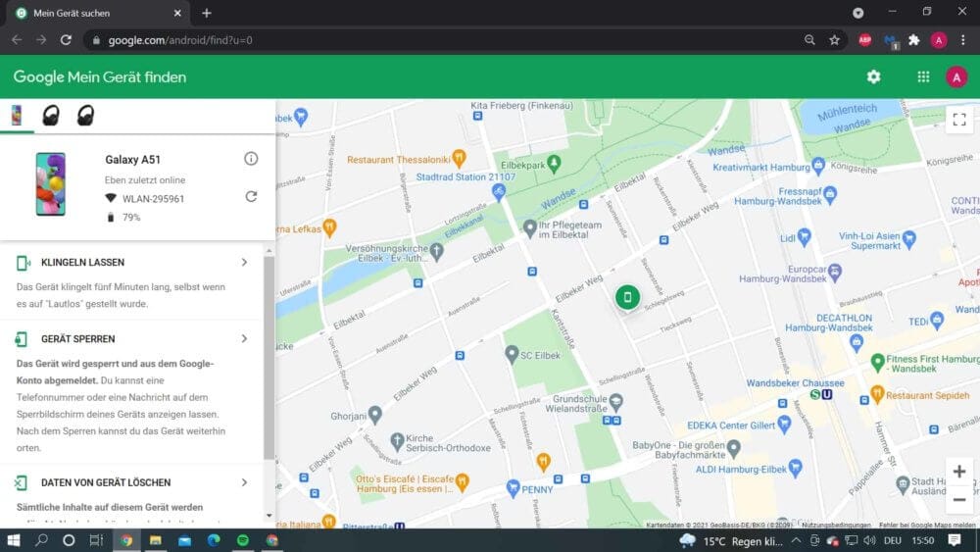
Task: Show device info for Galaxy A51
Action: click(251, 159)
